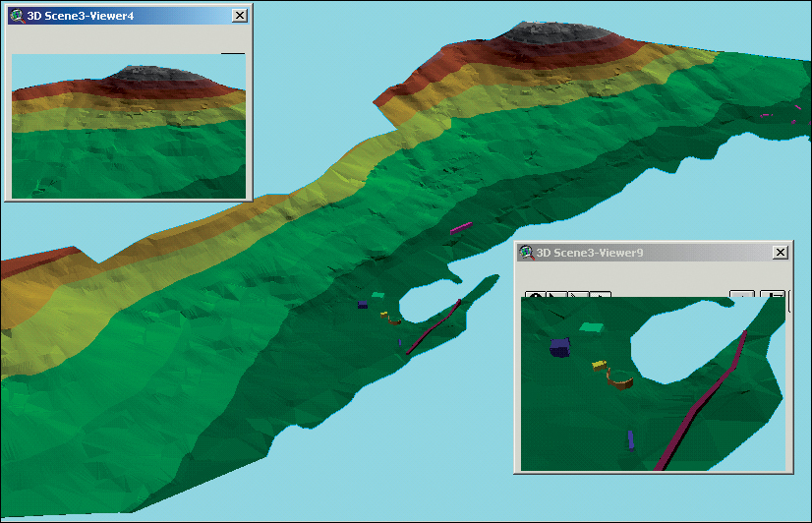Select the purple cube in Viewer9
812x523 pixels.
point(559,346)
